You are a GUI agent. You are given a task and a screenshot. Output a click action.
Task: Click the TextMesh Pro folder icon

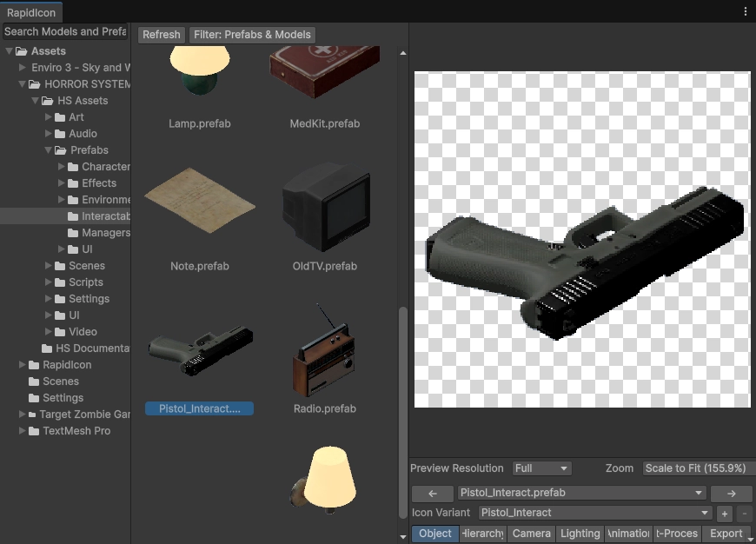pos(34,431)
